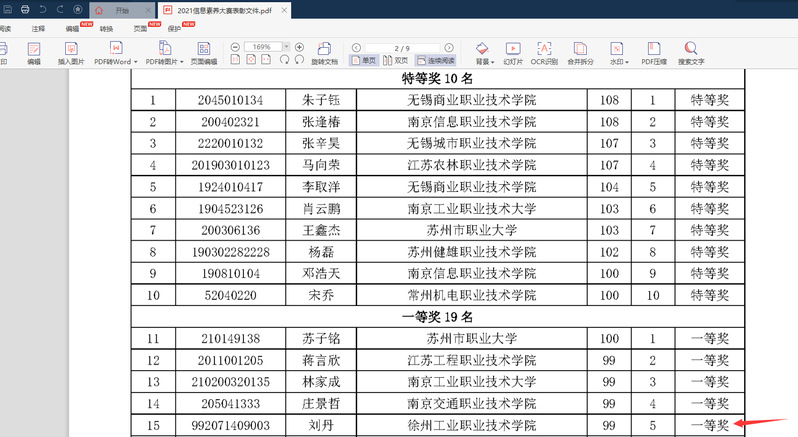Click the 合并拆分 merge/split tool
The image size is (798, 437).
pyautogui.click(x=580, y=53)
